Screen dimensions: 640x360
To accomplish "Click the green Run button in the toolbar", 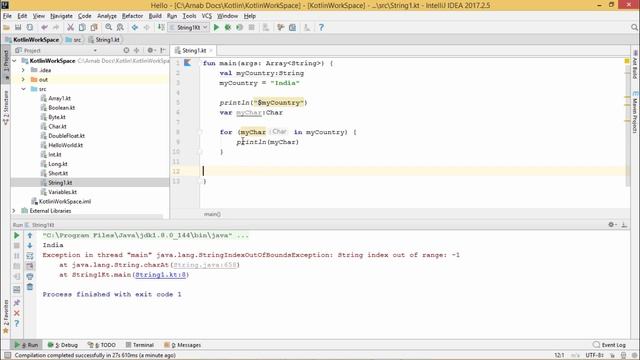I will (216, 27).
